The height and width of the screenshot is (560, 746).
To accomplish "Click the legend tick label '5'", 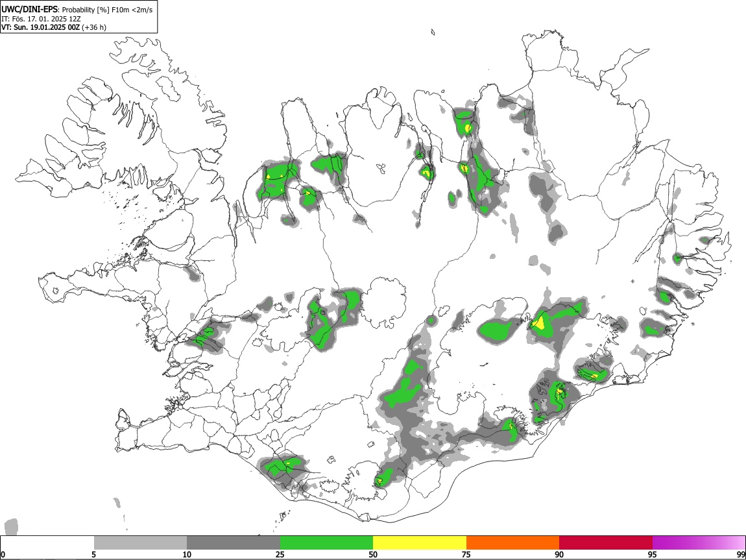I will (x=93, y=555).
